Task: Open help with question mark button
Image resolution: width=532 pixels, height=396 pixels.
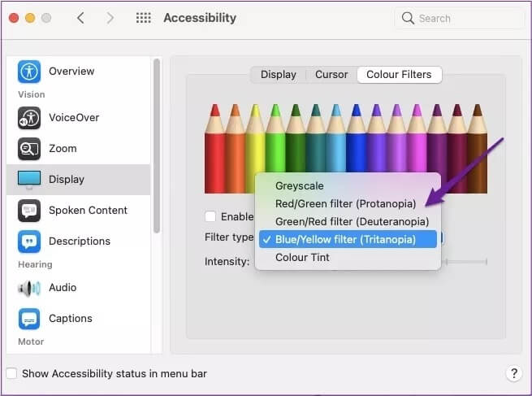Action: pos(514,373)
